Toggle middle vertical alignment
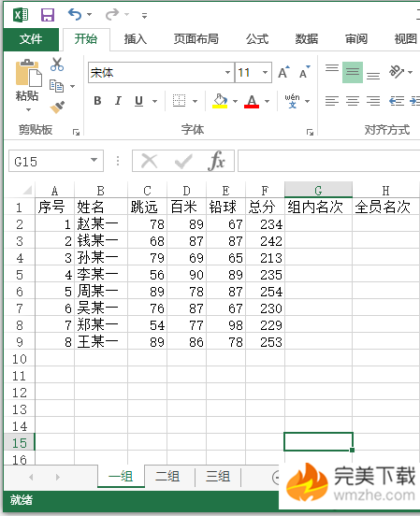The width and height of the screenshot is (420, 516). tap(353, 72)
